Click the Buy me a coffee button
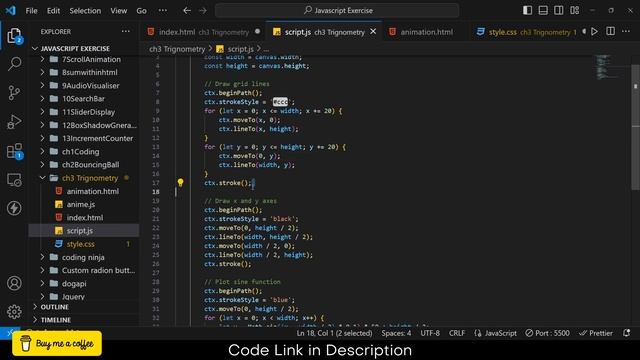 57,343
